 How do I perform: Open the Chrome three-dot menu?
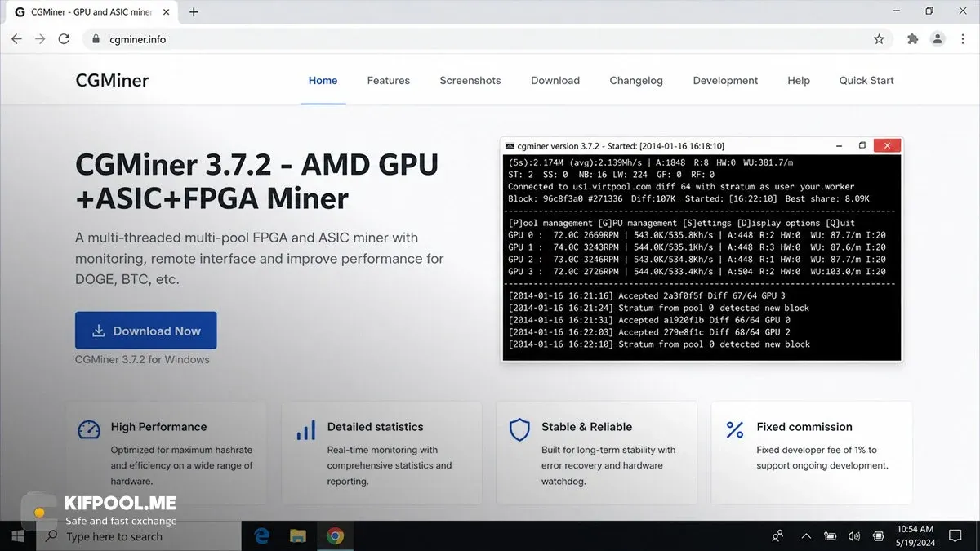click(962, 38)
